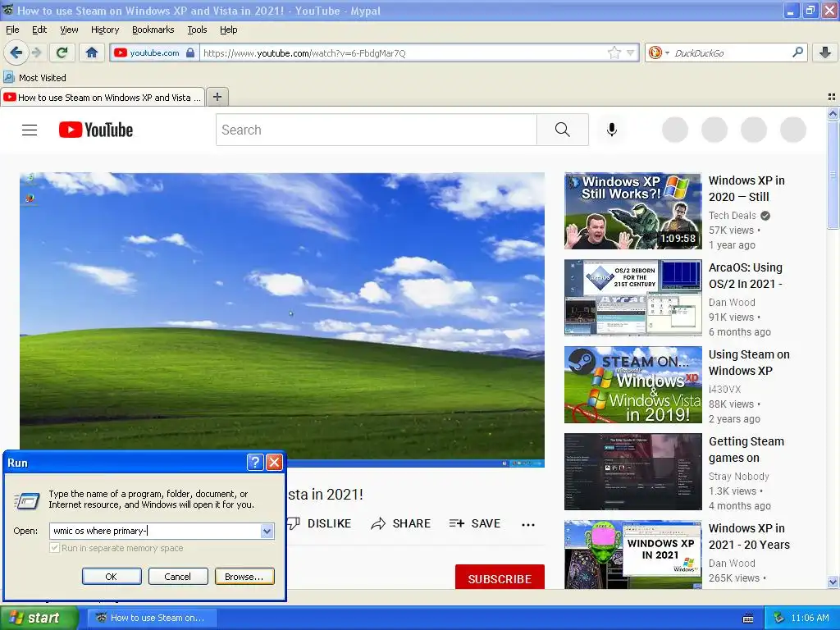Click the page scrollbar down arrow
840x630 pixels.
pos(833,582)
